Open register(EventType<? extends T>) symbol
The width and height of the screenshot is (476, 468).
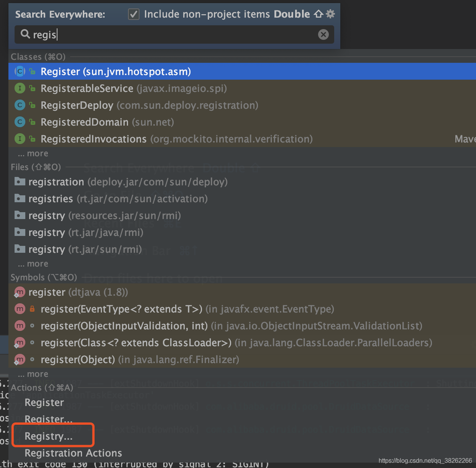[242, 309]
